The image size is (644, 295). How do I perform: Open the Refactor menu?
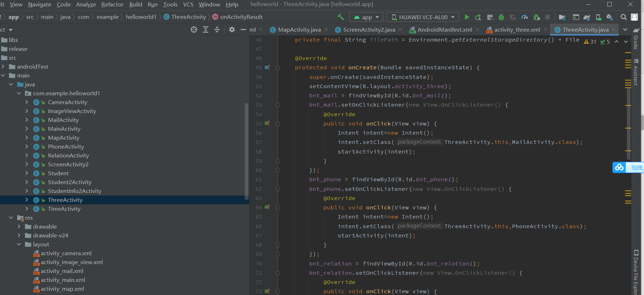coord(112,4)
